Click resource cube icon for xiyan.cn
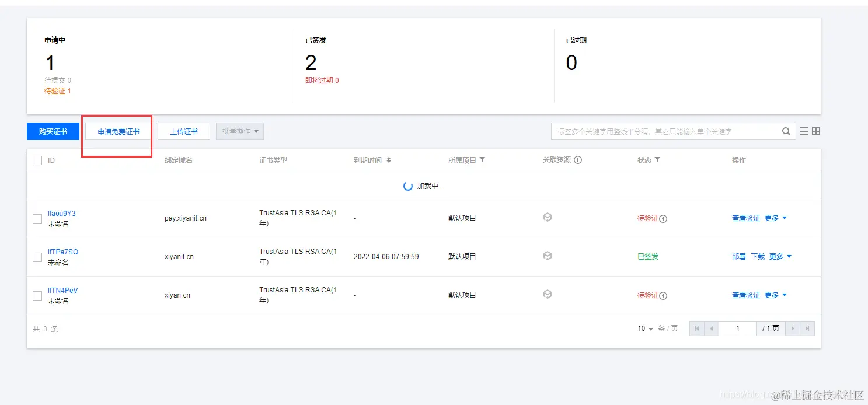 coord(548,294)
